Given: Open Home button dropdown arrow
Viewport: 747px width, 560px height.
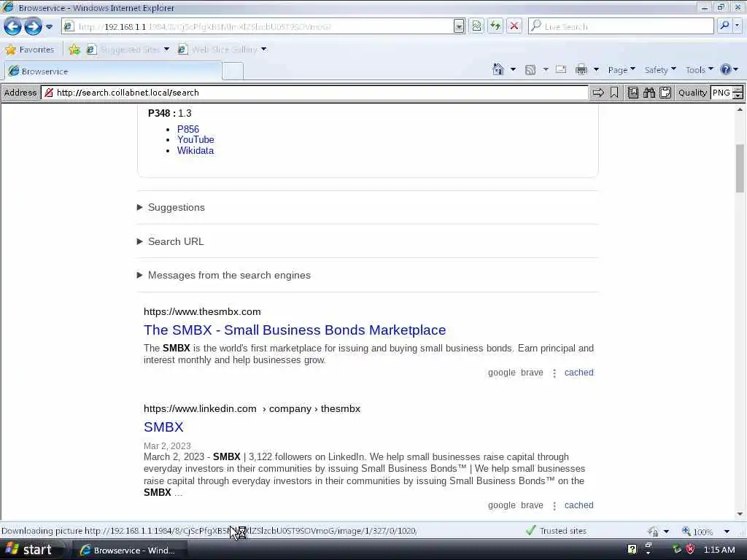Looking at the screenshot, I should pyautogui.click(x=513, y=70).
